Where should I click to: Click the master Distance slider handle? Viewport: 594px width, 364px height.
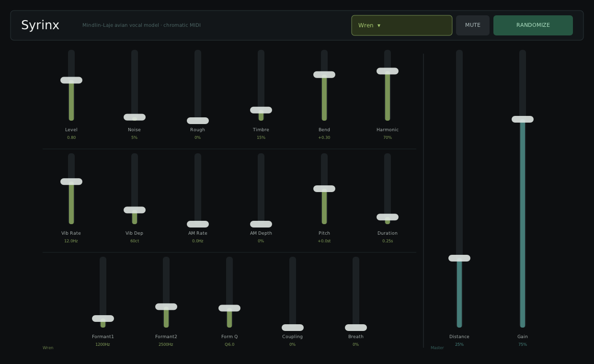[459, 258]
